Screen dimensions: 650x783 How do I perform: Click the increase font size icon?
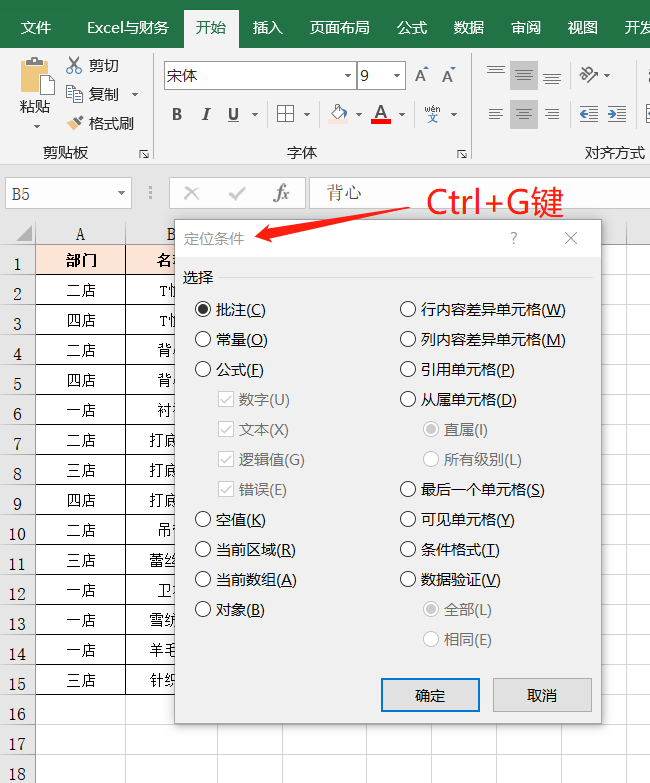[422, 75]
